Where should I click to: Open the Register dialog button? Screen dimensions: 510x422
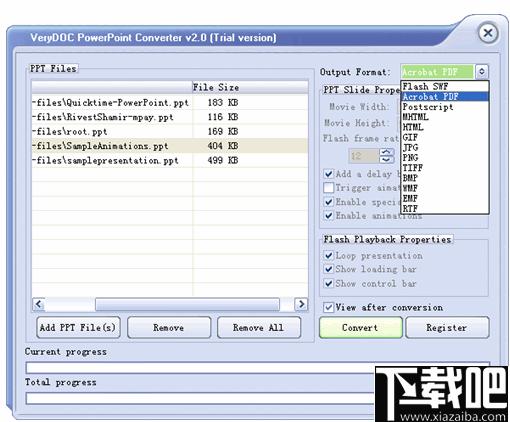click(x=447, y=328)
